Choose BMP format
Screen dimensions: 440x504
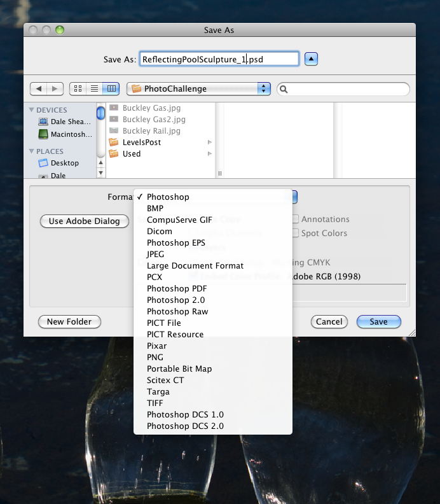212,208
